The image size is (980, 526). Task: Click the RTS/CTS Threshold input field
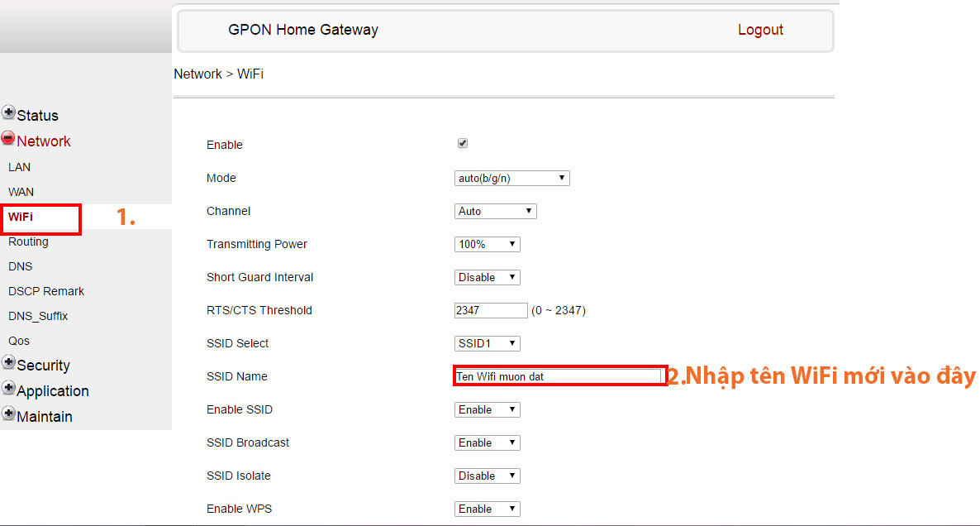coord(491,310)
